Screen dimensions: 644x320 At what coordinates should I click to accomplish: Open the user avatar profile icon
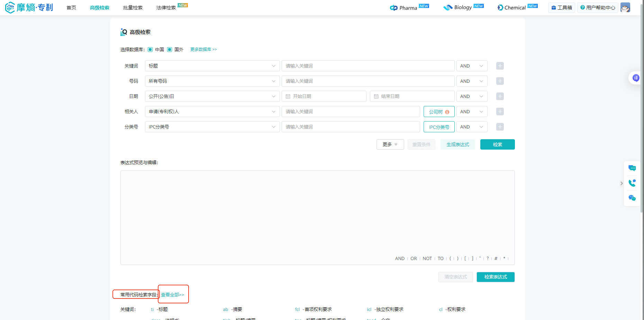tap(625, 7)
